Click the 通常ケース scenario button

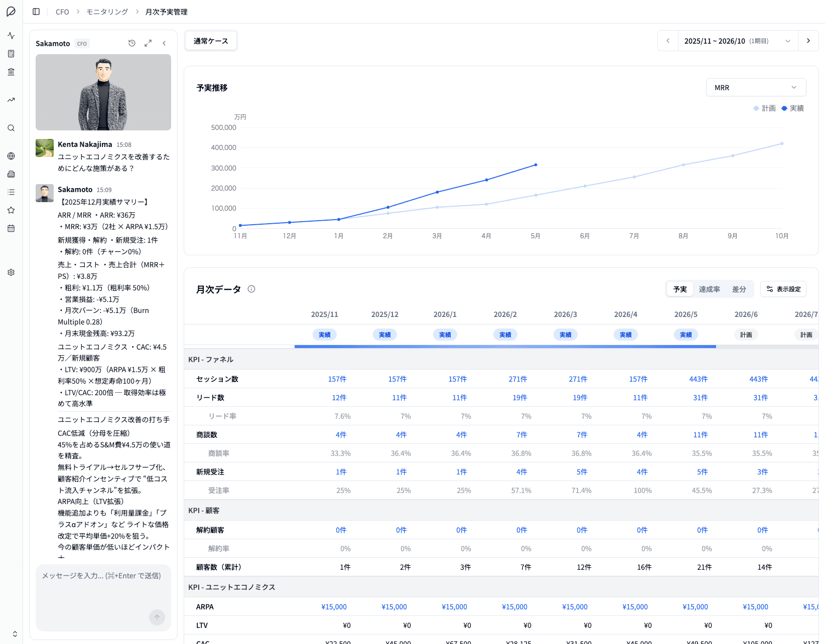pos(211,41)
